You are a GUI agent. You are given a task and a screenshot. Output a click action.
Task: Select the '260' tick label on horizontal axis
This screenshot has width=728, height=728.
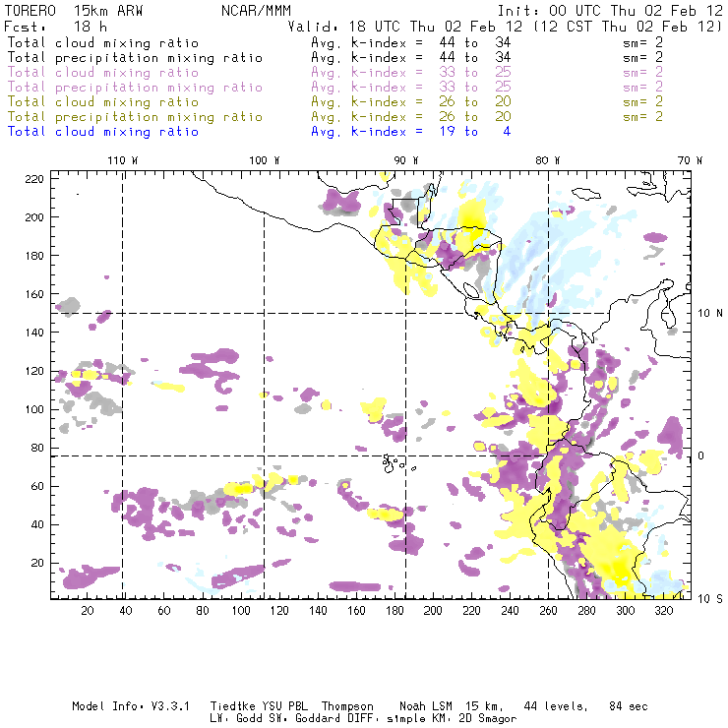(548, 611)
